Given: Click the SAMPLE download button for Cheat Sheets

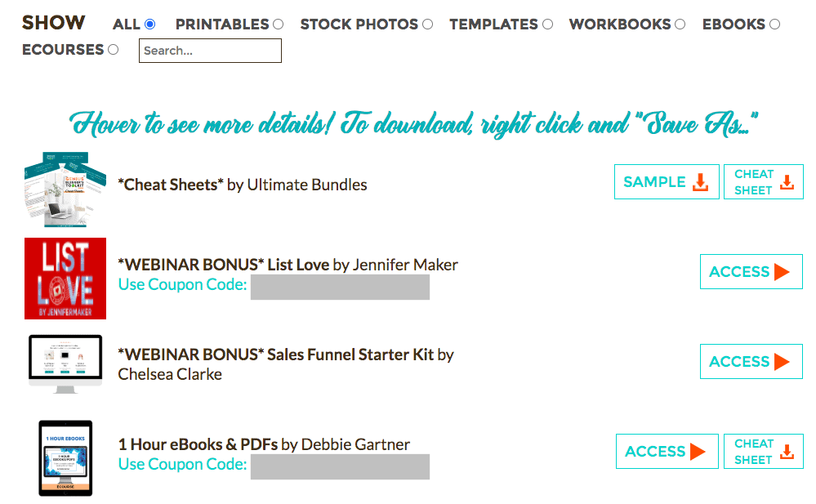Looking at the screenshot, I should tap(667, 181).
